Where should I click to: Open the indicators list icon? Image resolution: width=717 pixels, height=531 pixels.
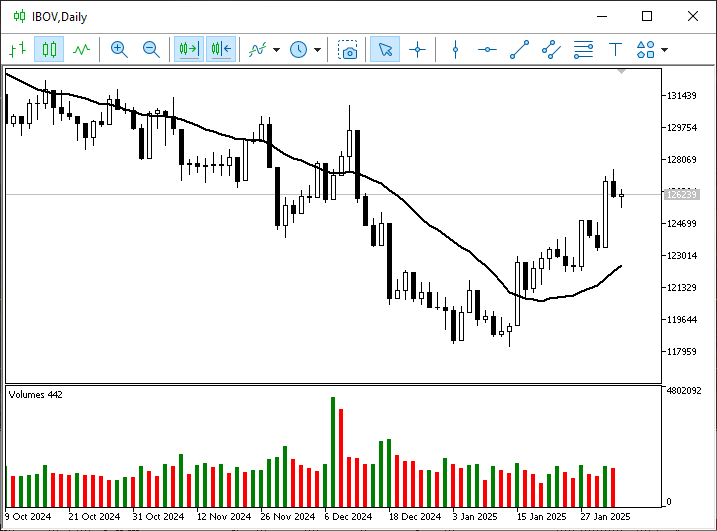[x=257, y=49]
